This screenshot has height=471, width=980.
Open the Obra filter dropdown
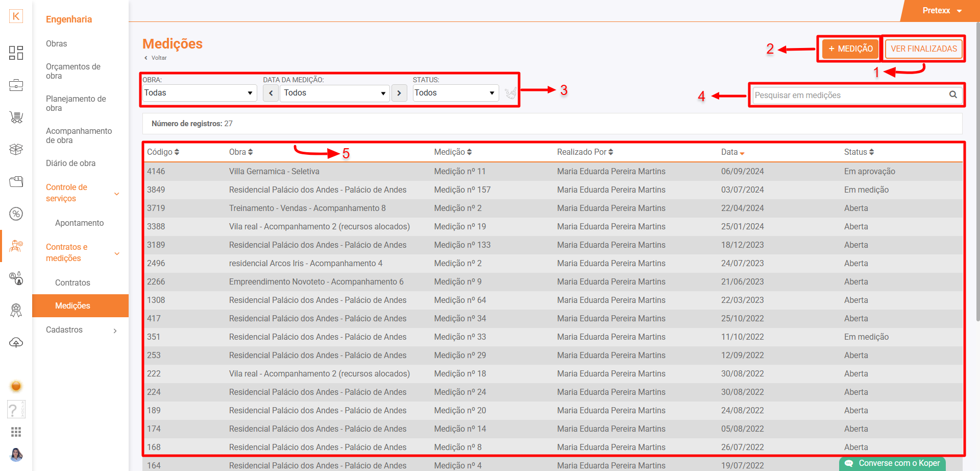click(x=199, y=93)
